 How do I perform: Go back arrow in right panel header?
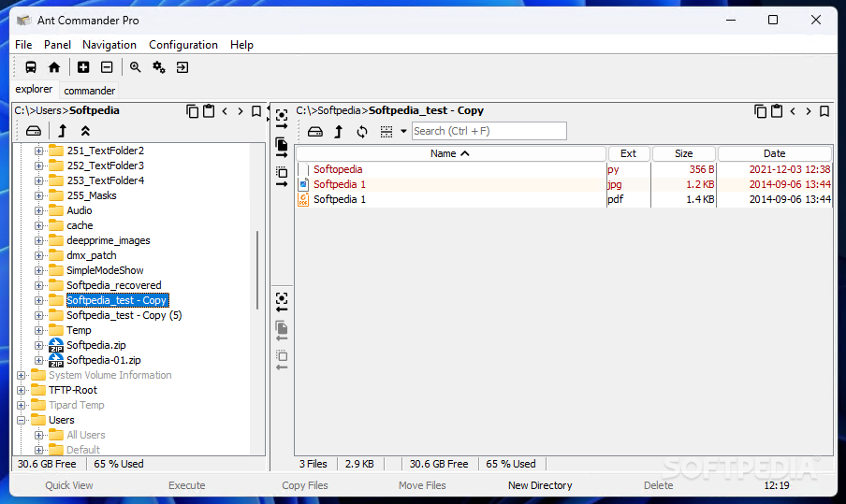point(793,111)
